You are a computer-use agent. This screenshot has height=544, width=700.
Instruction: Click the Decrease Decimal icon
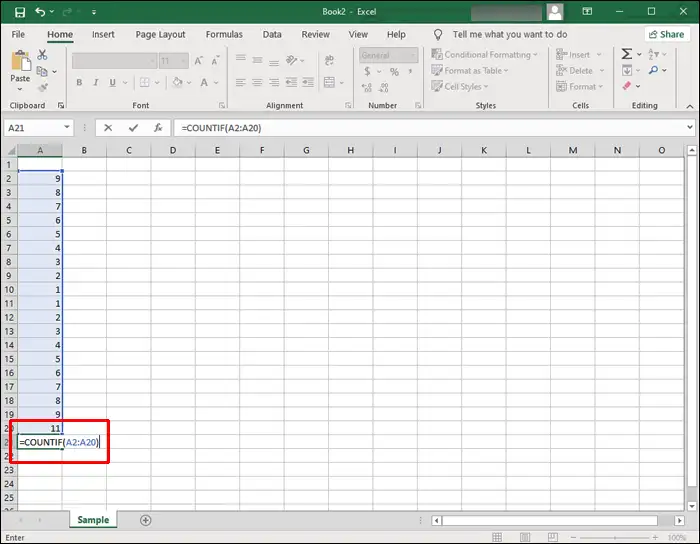click(x=383, y=88)
